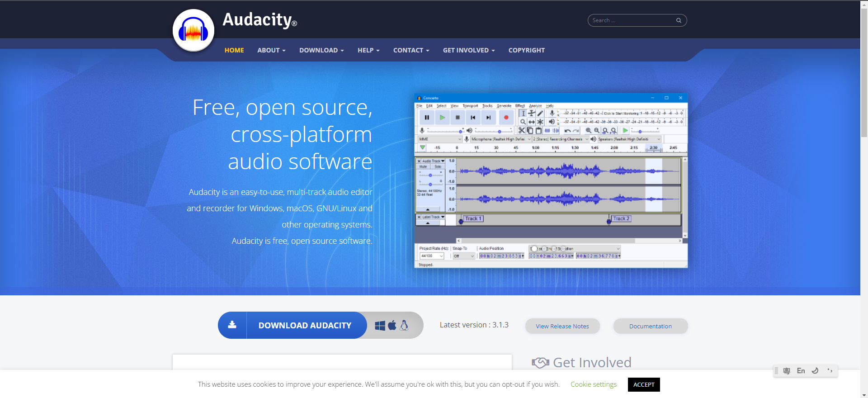Click the Audacity headphones logo

point(193,31)
